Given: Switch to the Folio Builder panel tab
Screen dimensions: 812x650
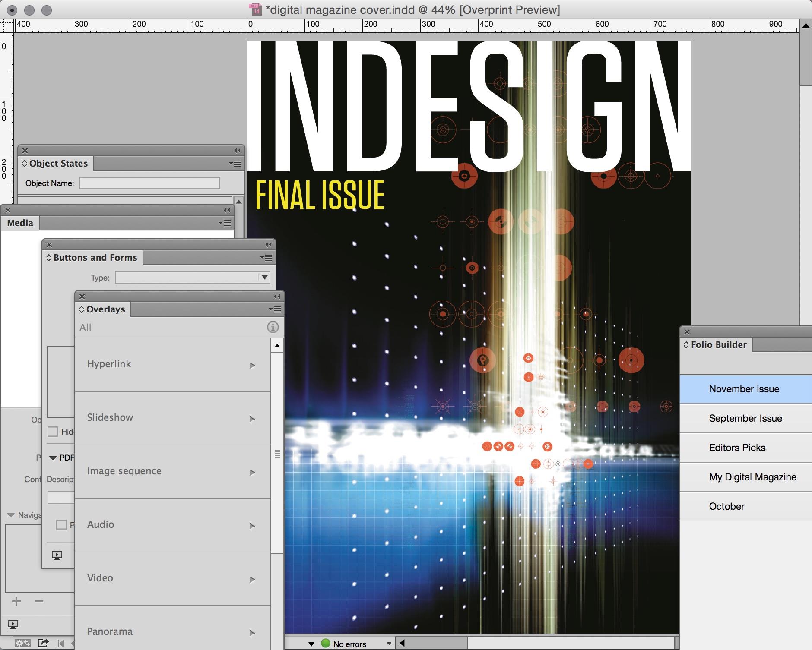Looking at the screenshot, I should 718,344.
